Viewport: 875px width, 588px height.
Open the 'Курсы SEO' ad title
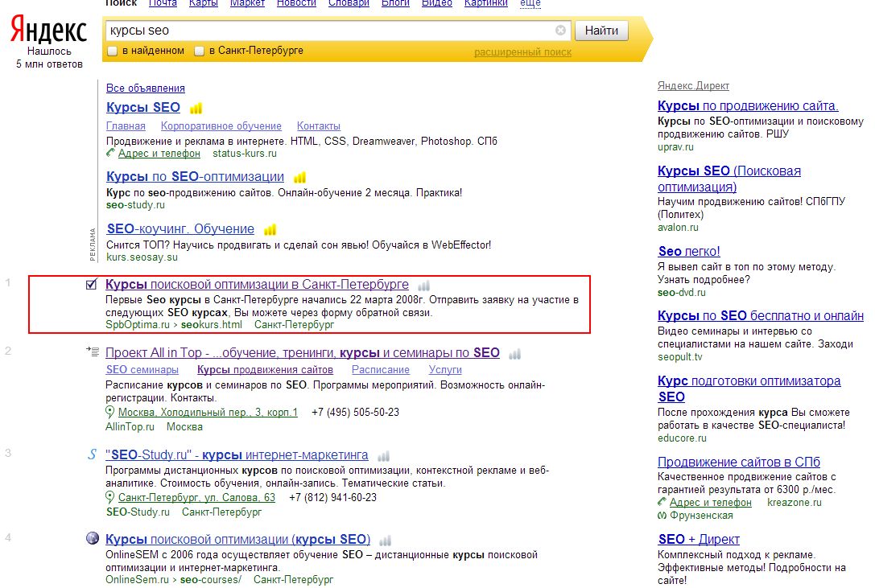142,107
